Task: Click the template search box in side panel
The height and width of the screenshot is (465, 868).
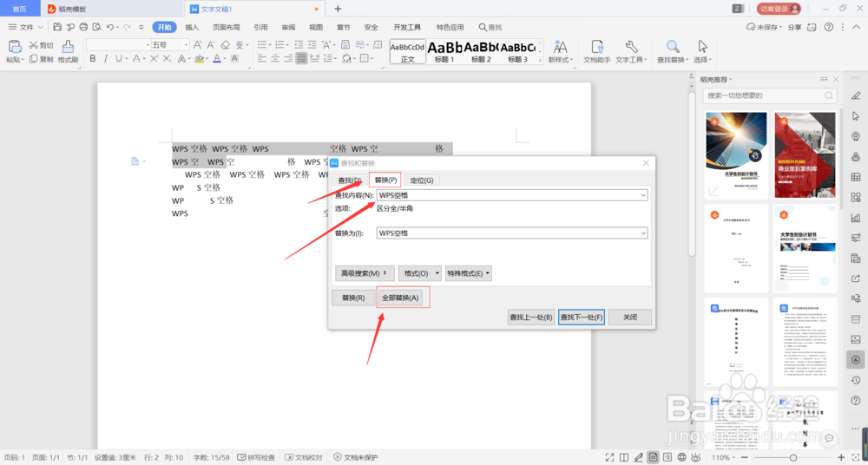Action: click(769, 95)
